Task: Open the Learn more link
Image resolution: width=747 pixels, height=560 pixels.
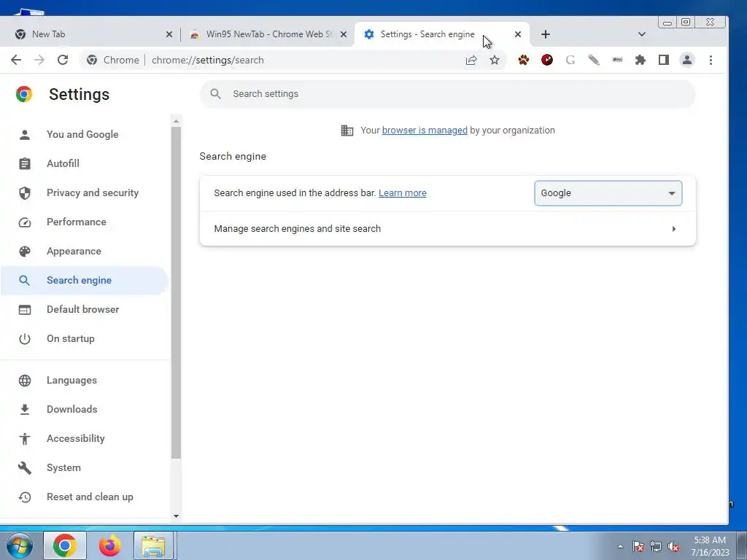Action: [403, 192]
